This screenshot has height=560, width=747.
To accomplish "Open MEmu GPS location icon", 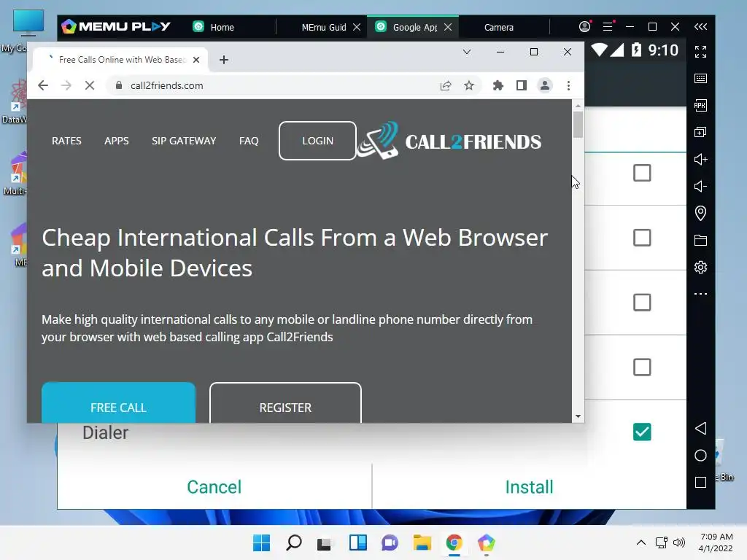I will tap(700, 213).
